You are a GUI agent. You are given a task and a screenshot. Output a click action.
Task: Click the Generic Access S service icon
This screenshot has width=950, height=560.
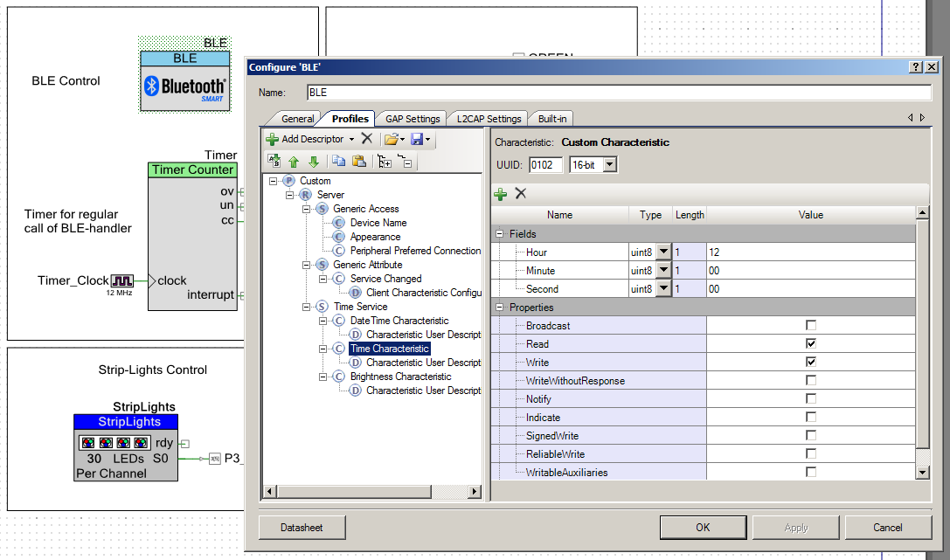tap(322, 209)
